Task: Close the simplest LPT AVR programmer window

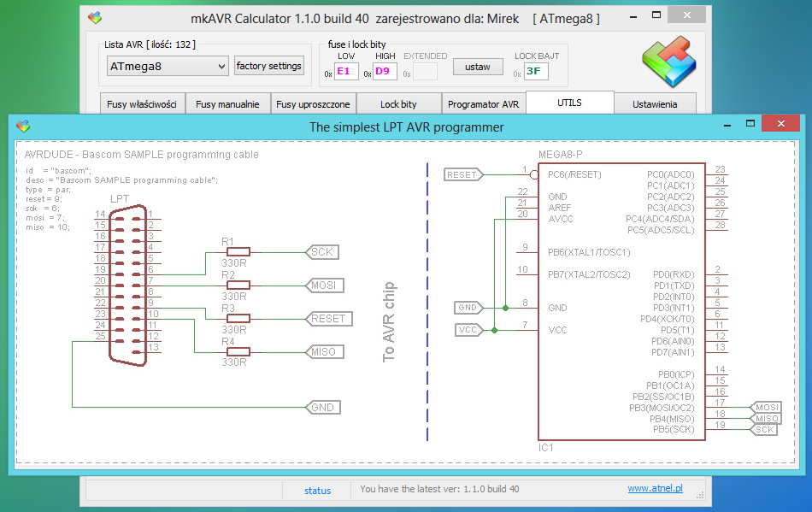Action: coord(781,123)
